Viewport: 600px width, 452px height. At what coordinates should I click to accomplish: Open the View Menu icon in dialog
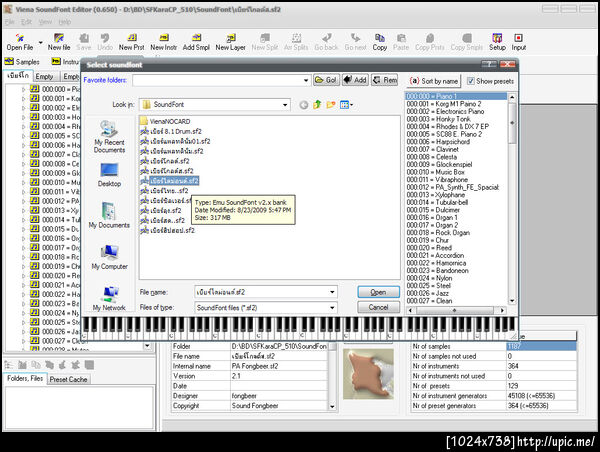tap(346, 104)
